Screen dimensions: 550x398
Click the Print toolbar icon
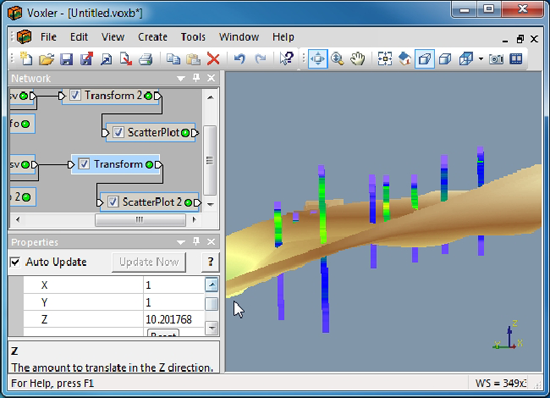[145, 59]
